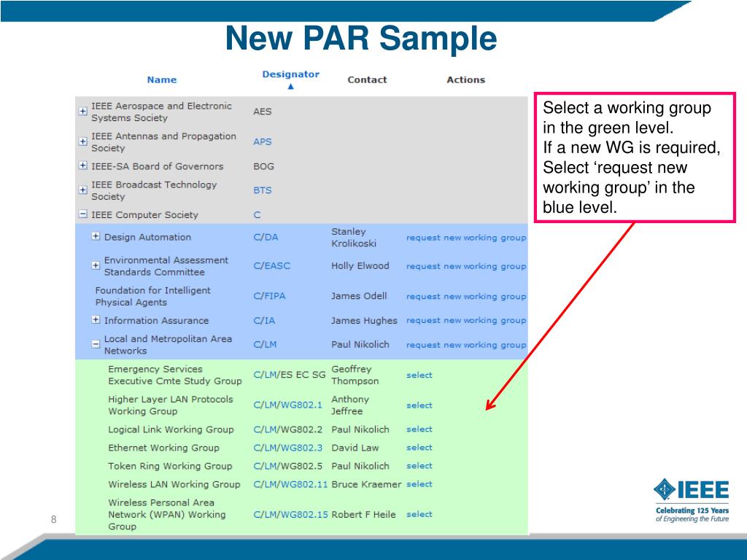The height and width of the screenshot is (560, 747).
Task: Request new working group for Information Assurance
Action: [466, 321]
